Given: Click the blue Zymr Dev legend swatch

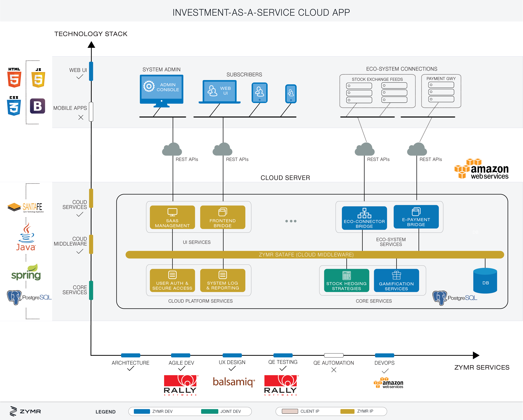Looking at the screenshot, I should [x=142, y=411].
